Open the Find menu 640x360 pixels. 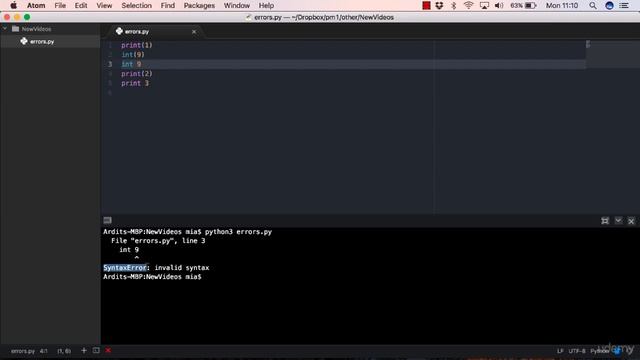tap(167, 5)
